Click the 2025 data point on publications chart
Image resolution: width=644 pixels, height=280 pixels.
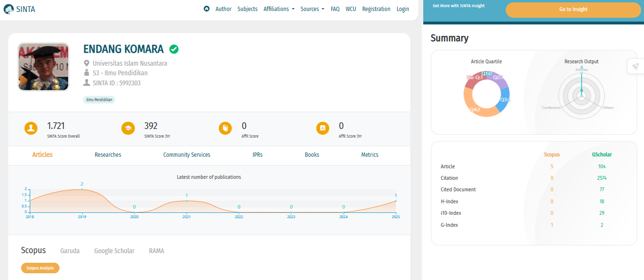tap(396, 201)
